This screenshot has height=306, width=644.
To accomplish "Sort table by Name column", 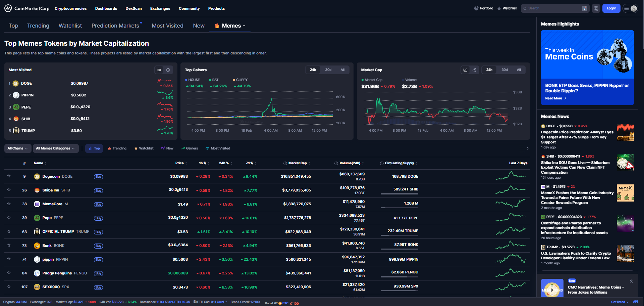I will pyautogui.click(x=40, y=163).
